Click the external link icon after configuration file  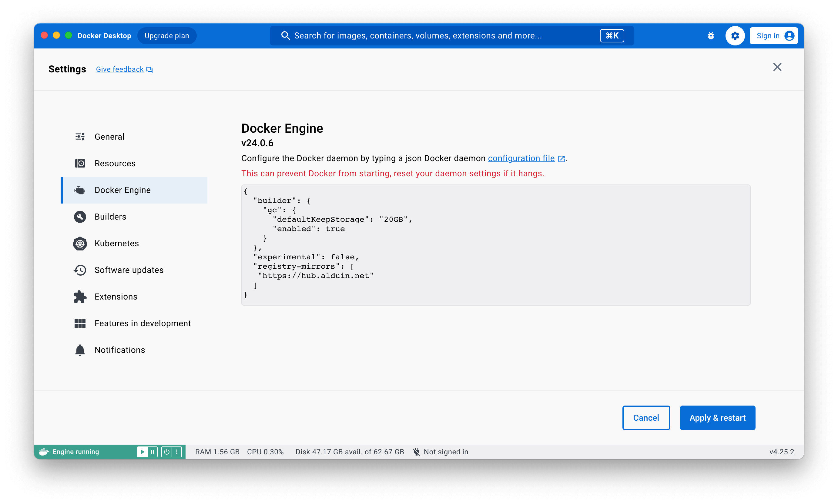click(x=561, y=159)
